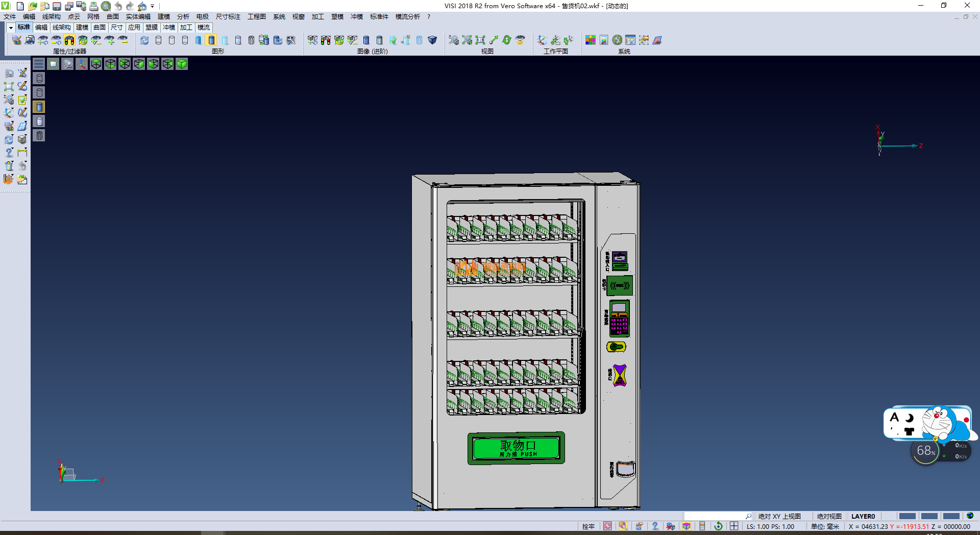Toggle the highlighted cube icon in status bar
Image resolution: width=980 pixels, height=535 pixels.
point(687,526)
